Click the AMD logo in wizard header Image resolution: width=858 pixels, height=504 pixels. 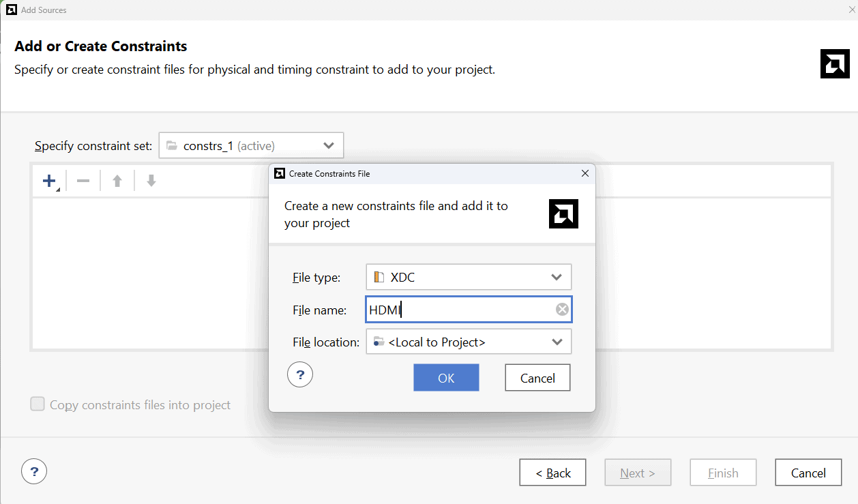[x=834, y=63]
